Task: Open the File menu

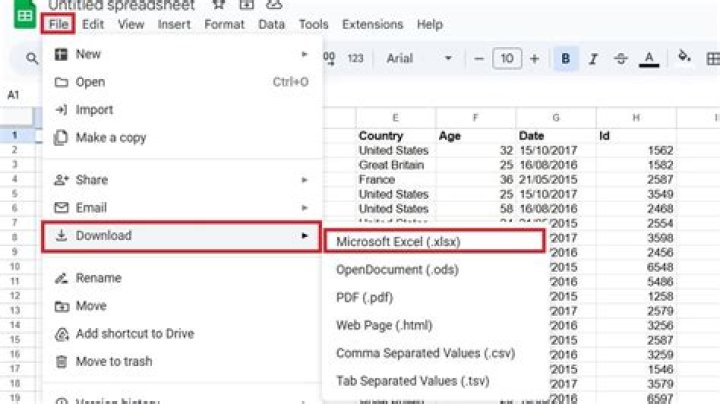Action: (x=58, y=24)
